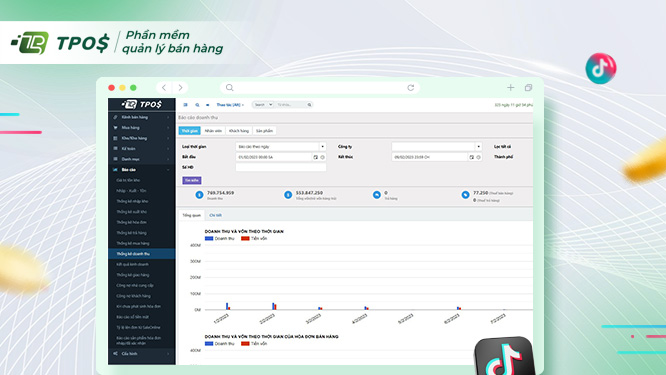Click the Số HĐ input field
666x375 pixels.
coord(281,167)
